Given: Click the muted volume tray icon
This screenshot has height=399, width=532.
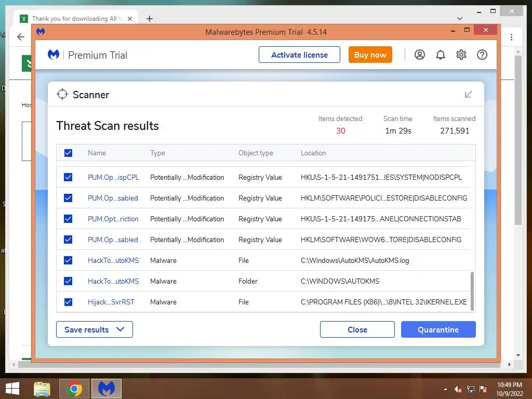Looking at the screenshot, I should (x=458, y=389).
